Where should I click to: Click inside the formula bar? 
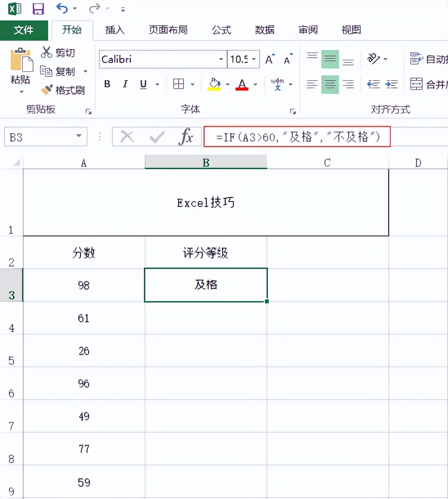[294, 137]
